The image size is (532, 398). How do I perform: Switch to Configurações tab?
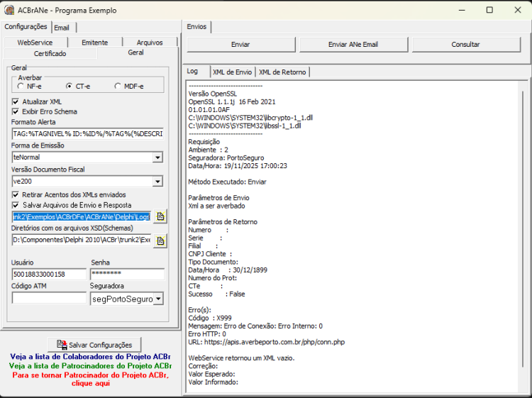coord(26,26)
